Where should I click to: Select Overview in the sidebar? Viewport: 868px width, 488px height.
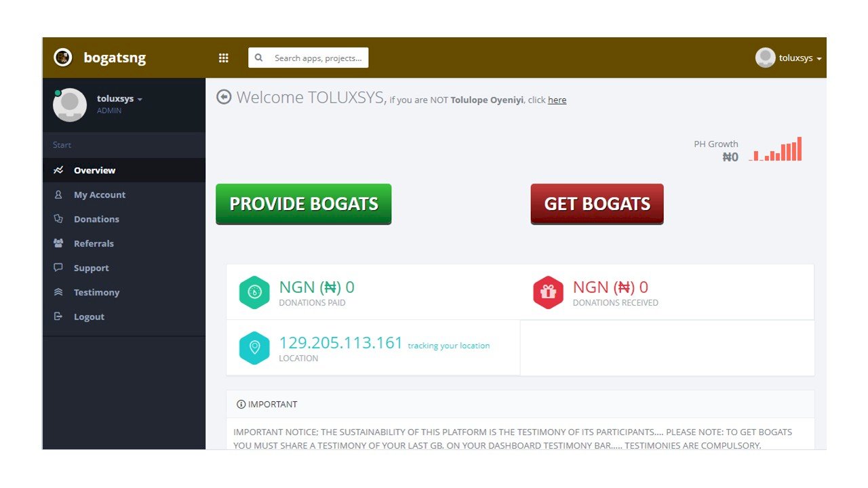123,170
